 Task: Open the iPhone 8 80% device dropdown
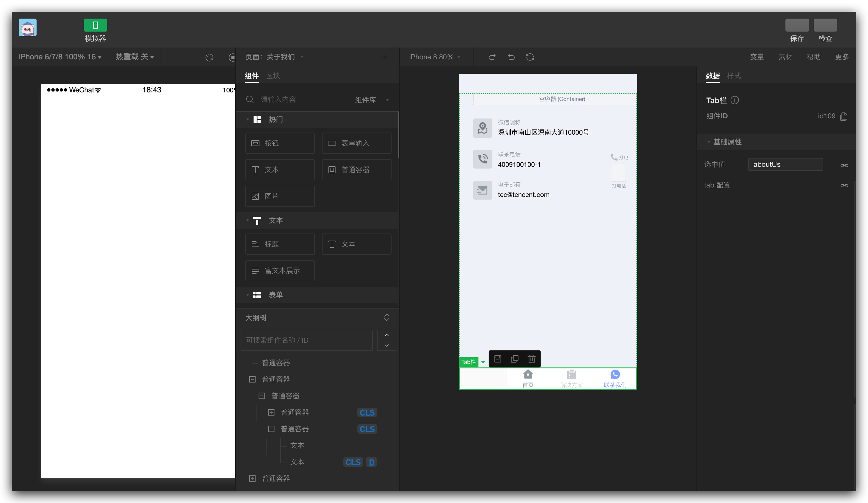pyautogui.click(x=434, y=57)
